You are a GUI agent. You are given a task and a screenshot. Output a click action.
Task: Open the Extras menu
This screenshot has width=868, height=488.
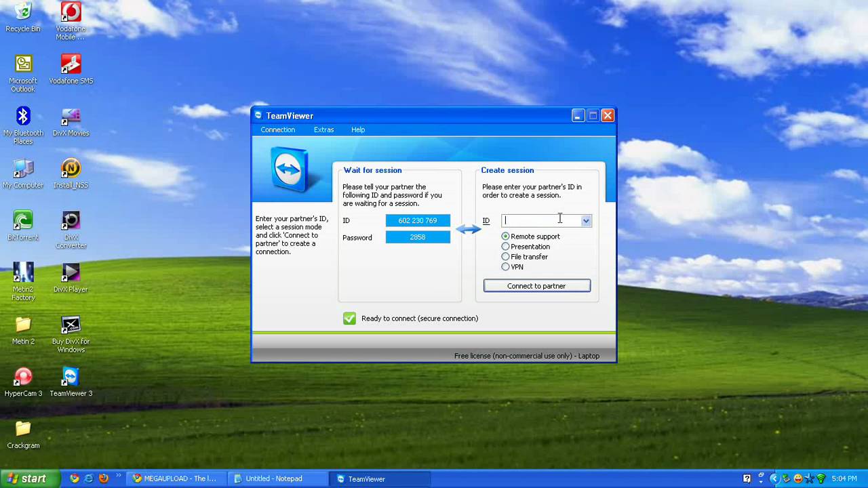(323, 129)
